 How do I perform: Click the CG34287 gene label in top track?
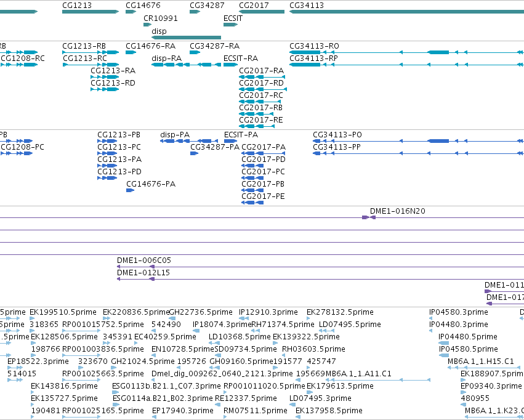207,6
